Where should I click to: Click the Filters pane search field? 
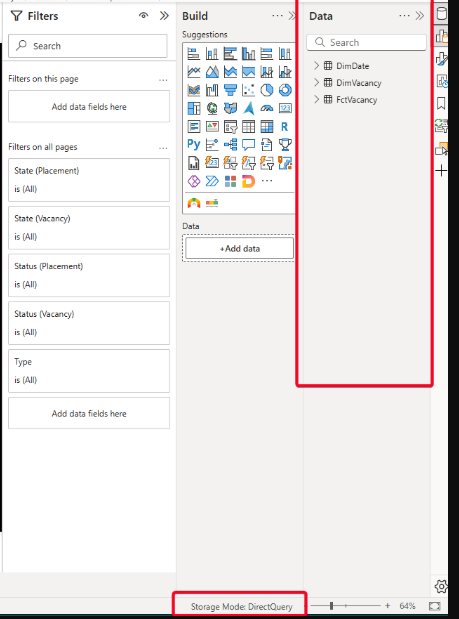pos(88,46)
